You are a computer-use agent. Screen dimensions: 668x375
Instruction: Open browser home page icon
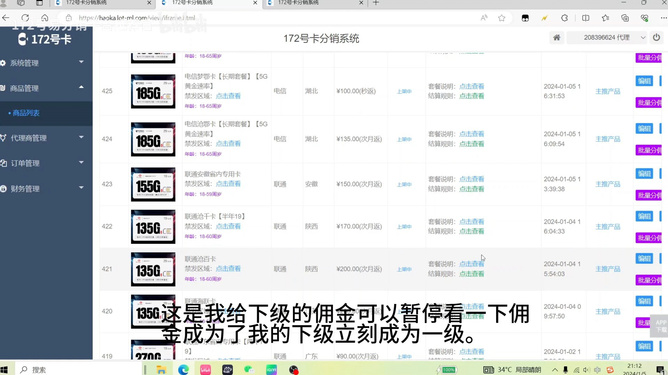45,18
